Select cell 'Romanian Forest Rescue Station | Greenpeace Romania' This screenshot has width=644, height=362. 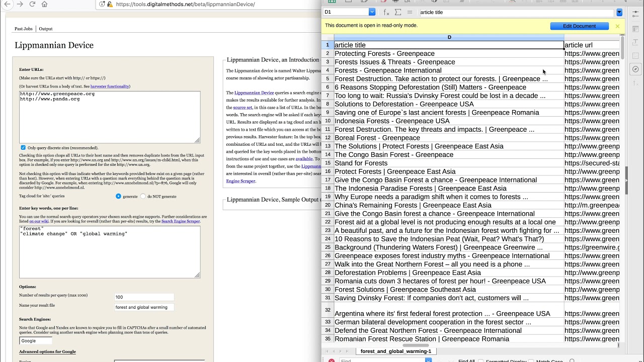449,339
